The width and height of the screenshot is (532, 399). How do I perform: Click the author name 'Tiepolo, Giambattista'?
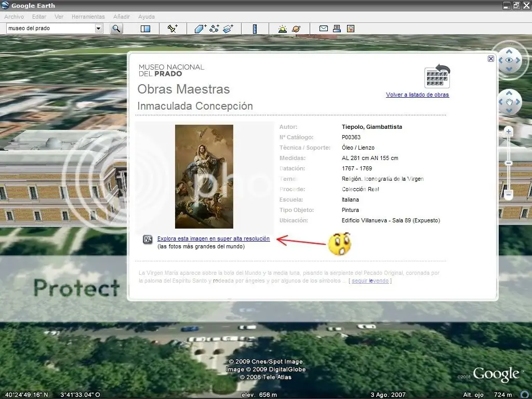(x=372, y=127)
